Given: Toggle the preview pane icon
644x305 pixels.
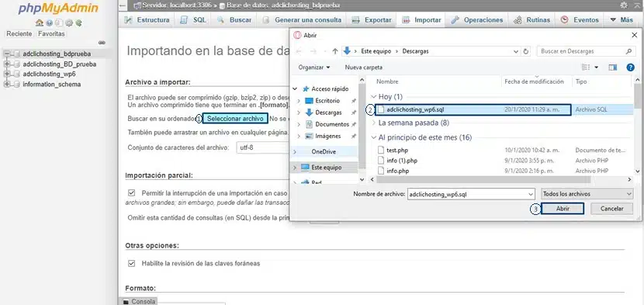Looking at the screenshot, I should (613, 68).
